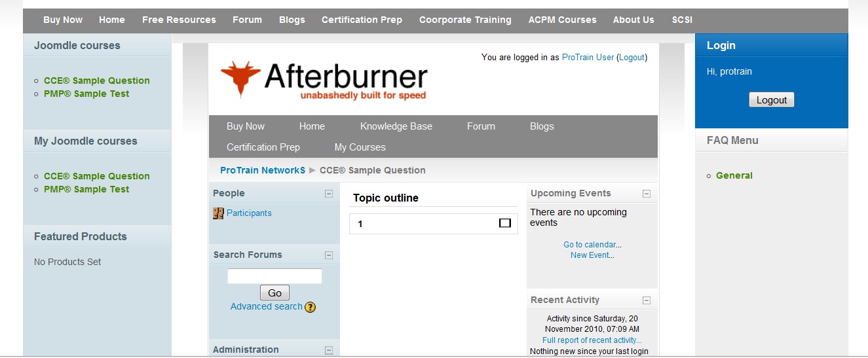This screenshot has width=868, height=358.
Task: Click the Search Forums text field
Action: click(x=274, y=276)
